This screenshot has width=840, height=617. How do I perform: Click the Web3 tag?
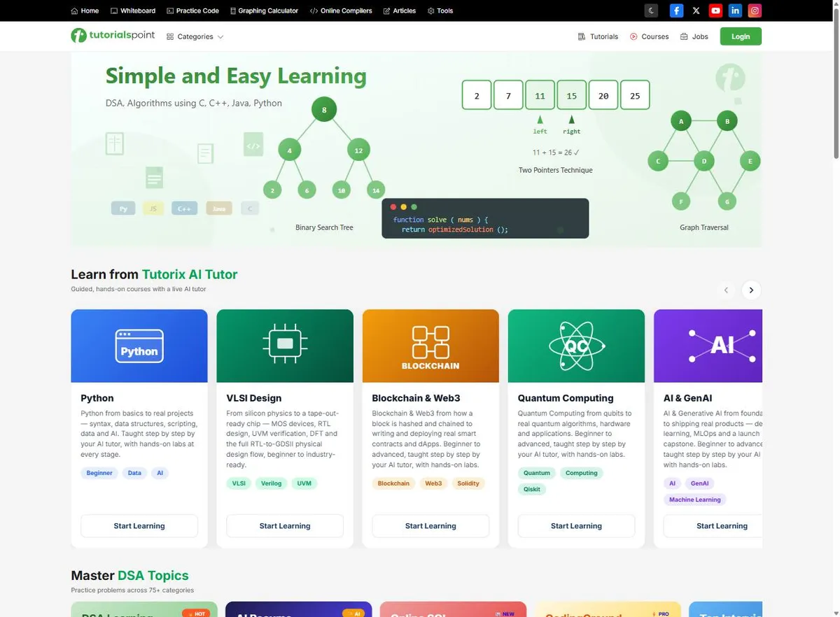pyautogui.click(x=433, y=483)
